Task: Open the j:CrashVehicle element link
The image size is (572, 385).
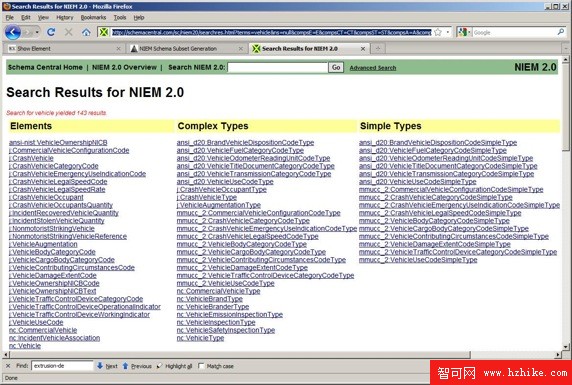Action: click(31, 158)
